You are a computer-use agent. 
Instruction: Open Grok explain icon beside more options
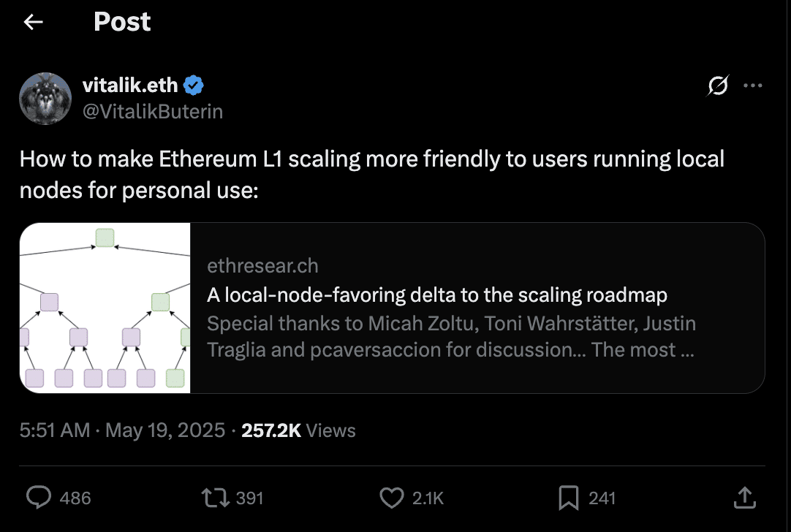(x=718, y=85)
